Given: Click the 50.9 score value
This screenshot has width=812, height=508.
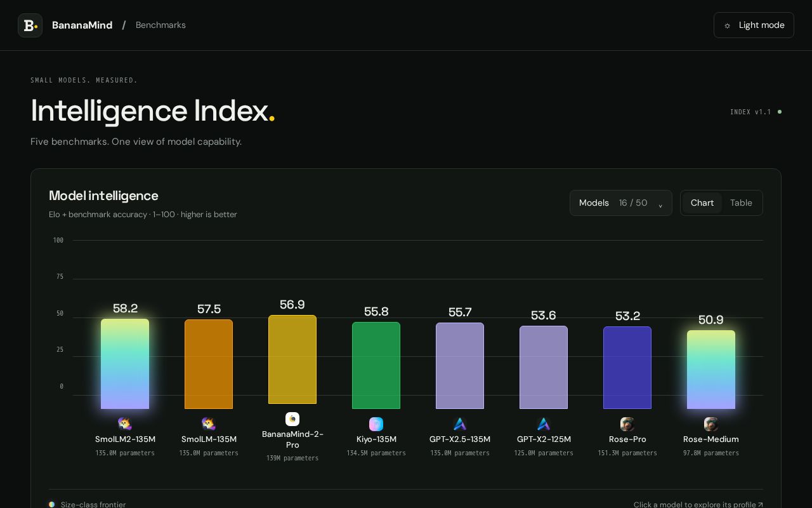Looking at the screenshot, I should (711, 320).
